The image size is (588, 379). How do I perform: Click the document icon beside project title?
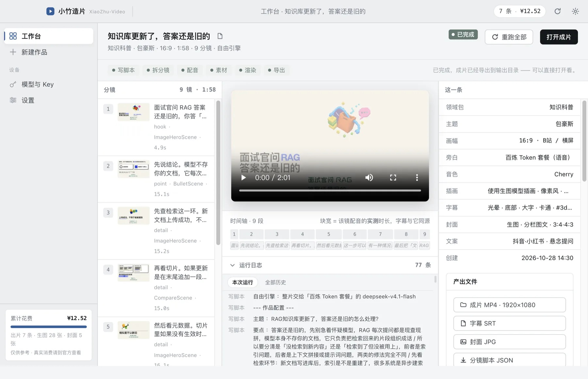coord(220,36)
